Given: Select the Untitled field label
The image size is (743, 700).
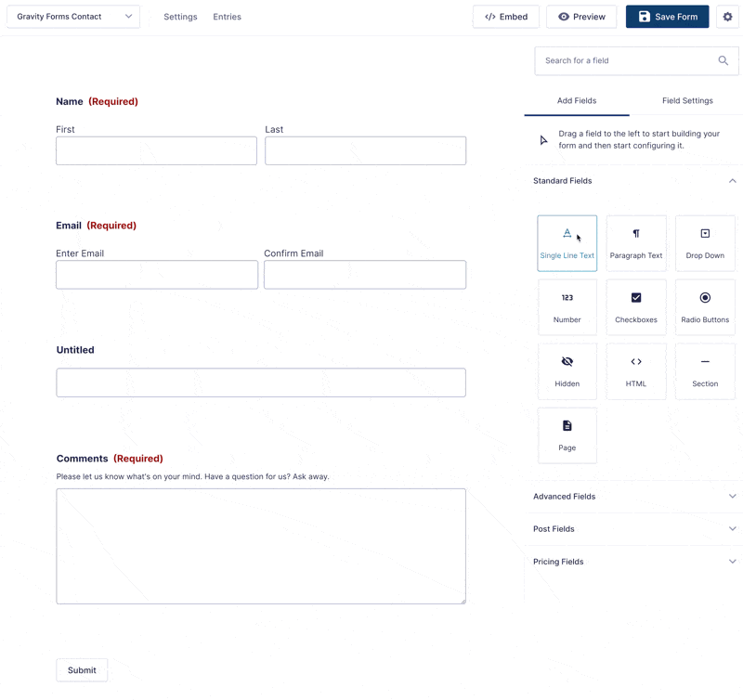Looking at the screenshot, I should 75,350.
